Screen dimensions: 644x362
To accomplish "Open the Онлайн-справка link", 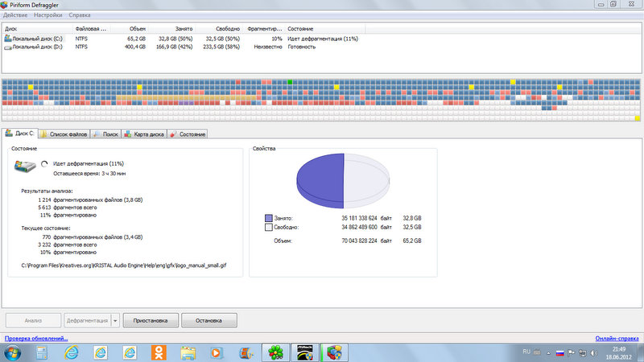I will 617,339.
